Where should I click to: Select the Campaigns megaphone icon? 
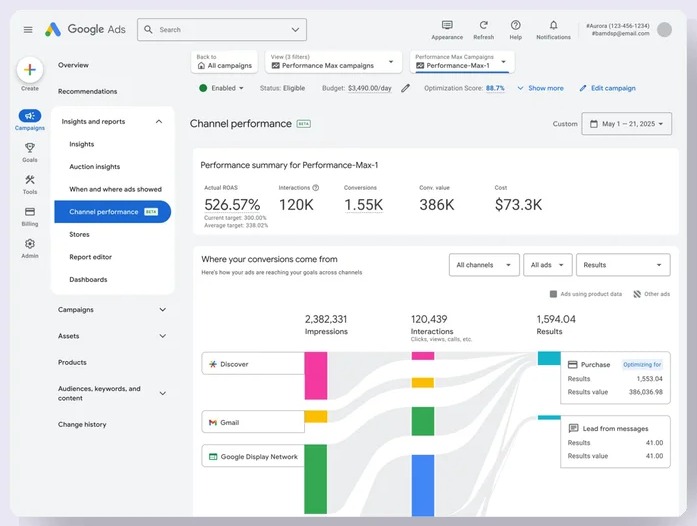(x=30, y=116)
